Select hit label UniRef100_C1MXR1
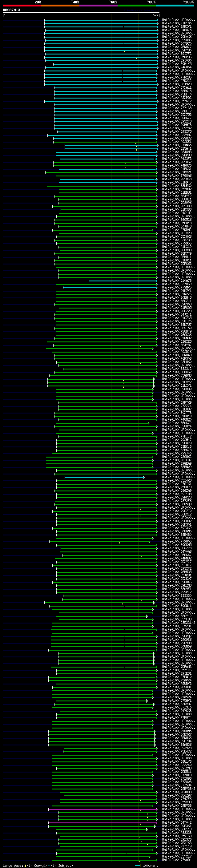 (x=177, y=172)
